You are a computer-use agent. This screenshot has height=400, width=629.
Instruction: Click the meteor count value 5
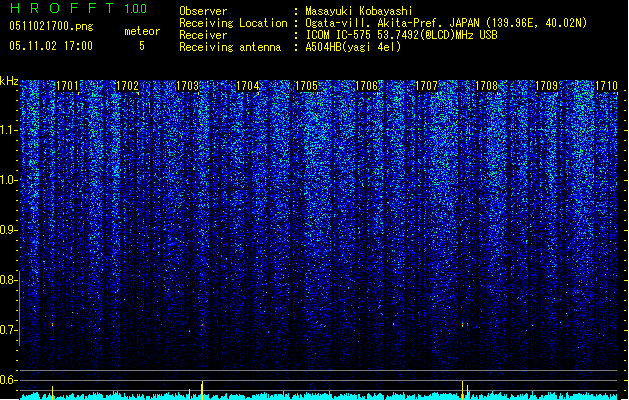[142, 46]
